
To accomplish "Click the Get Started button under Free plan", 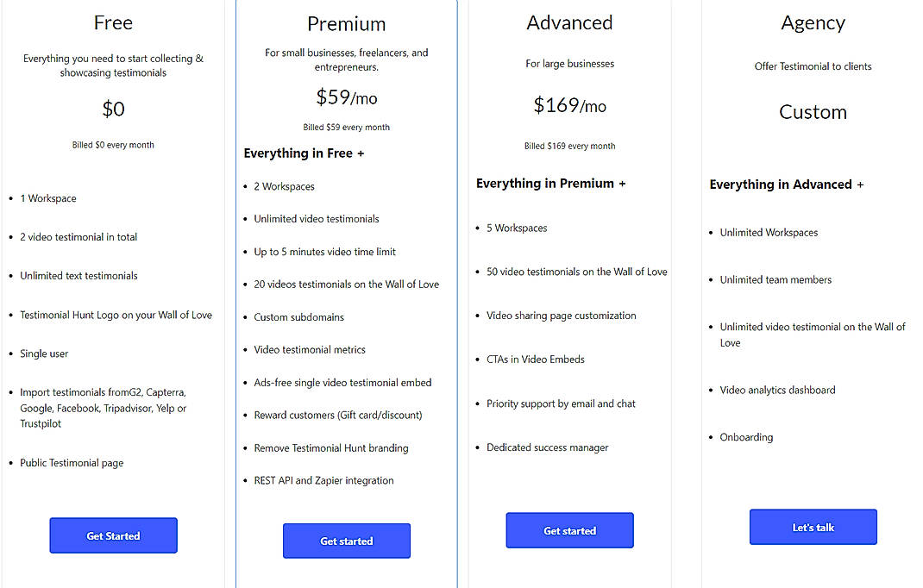I will pos(113,535).
